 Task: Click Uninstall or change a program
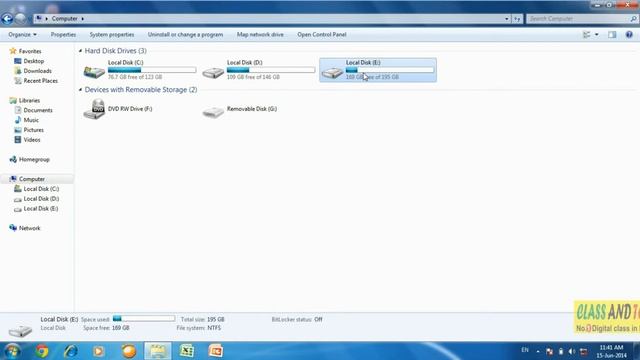pyautogui.click(x=185, y=35)
